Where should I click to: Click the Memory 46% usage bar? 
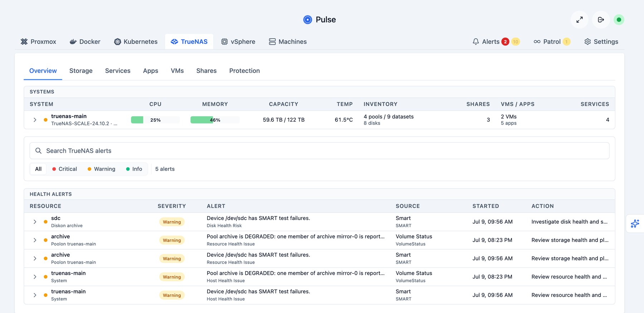(215, 120)
